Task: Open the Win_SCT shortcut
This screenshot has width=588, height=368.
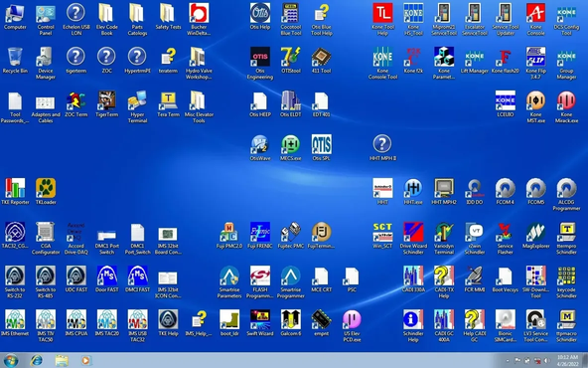Action: click(382, 235)
